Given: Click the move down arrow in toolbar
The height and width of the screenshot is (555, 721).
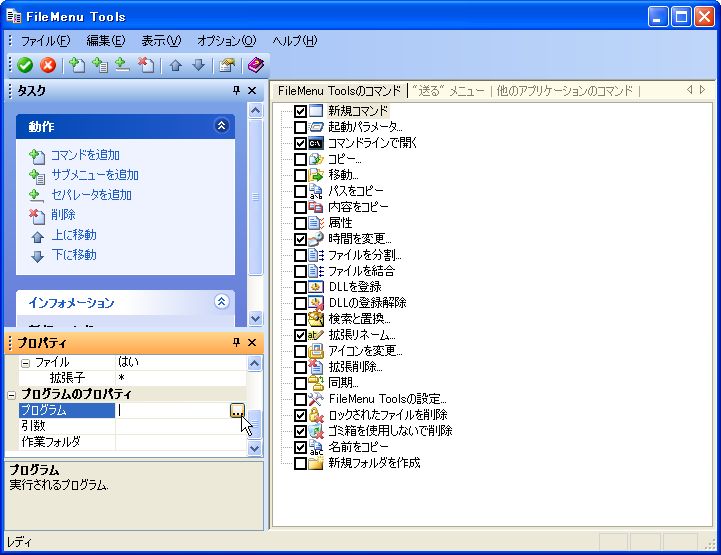Looking at the screenshot, I should pyautogui.click(x=198, y=65).
